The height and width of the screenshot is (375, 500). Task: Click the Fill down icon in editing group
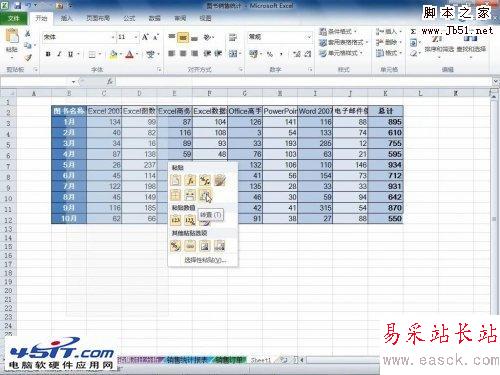pyautogui.click(x=414, y=43)
